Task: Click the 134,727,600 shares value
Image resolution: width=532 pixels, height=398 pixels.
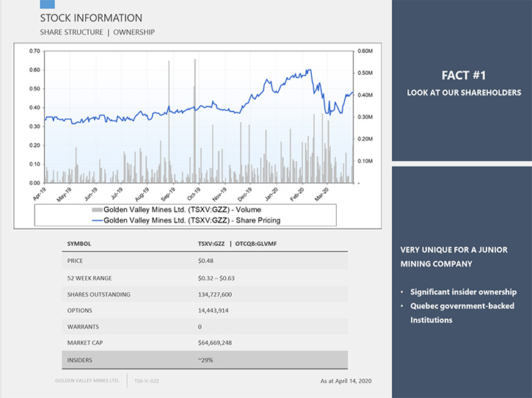Action: [215, 294]
